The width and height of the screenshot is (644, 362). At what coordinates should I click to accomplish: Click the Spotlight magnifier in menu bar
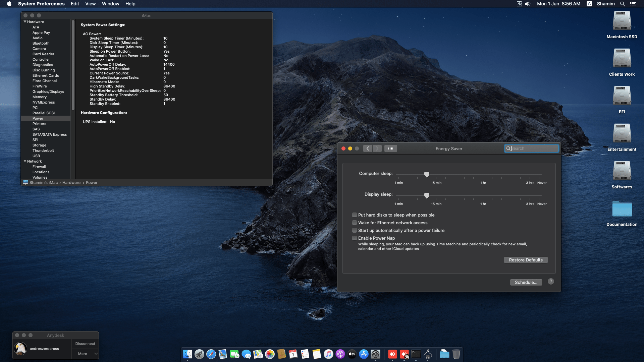click(x=622, y=4)
